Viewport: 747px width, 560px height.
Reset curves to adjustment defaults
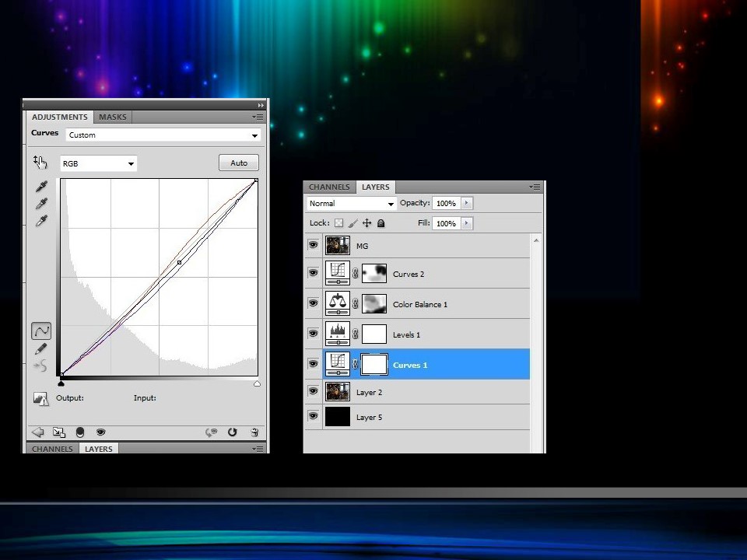click(x=232, y=432)
